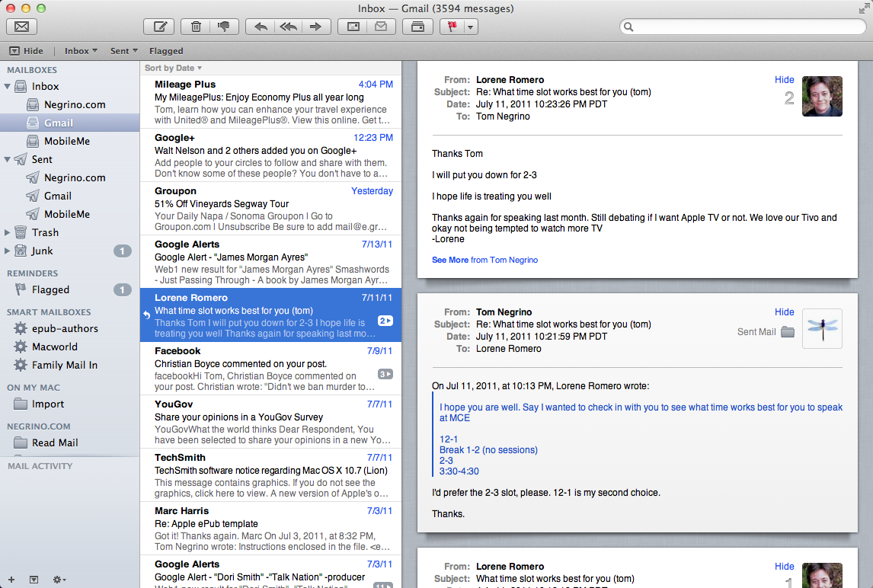Flag the message with the red flag
The image size is (873, 588).
[x=452, y=27]
